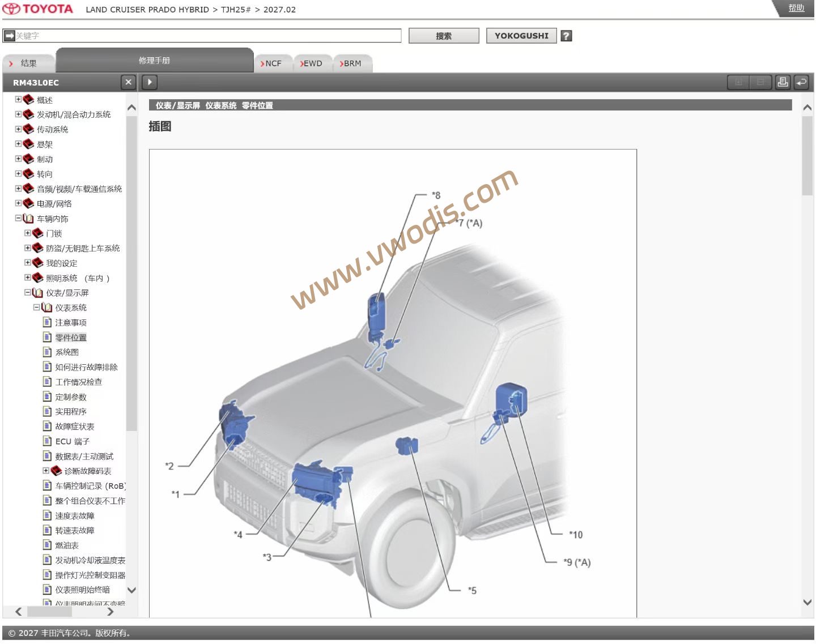Click the document icon beside ECU 端子
The height and width of the screenshot is (644, 816).
click(x=48, y=441)
